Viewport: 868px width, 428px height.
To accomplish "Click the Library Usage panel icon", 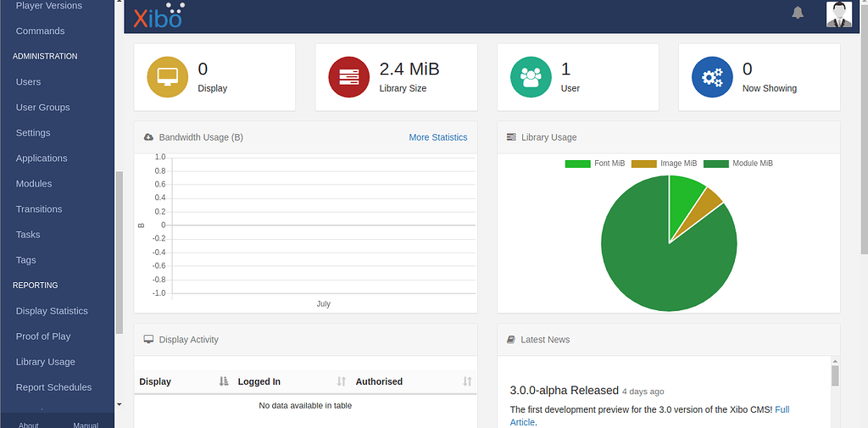I will pyautogui.click(x=511, y=137).
